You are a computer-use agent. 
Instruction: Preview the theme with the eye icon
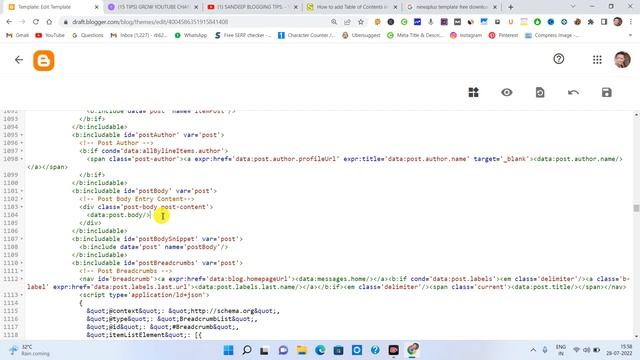click(507, 92)
